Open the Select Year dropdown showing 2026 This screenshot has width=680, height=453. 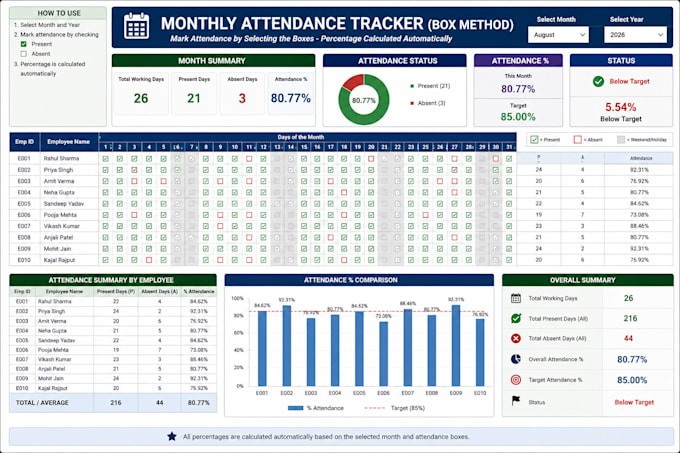coord(635,35)
